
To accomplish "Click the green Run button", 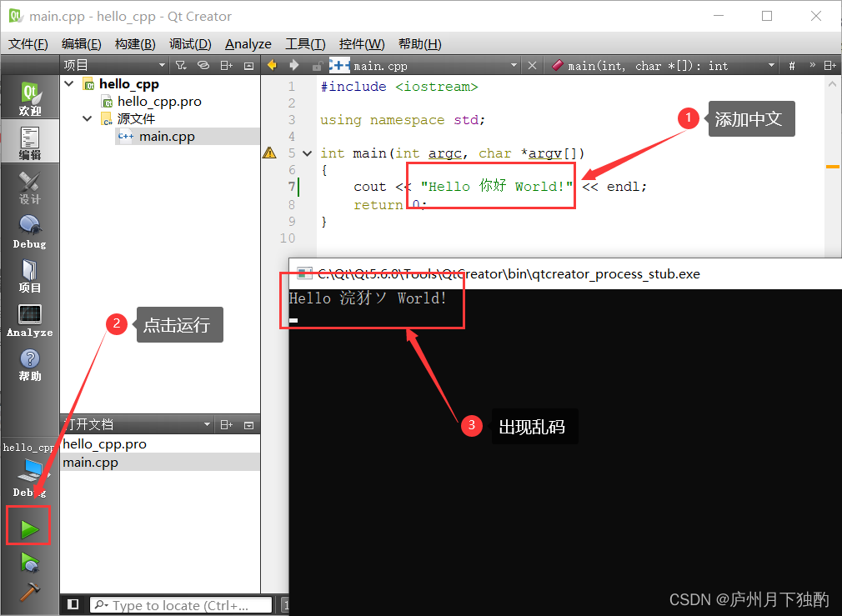I will click(x=29, y=529).
